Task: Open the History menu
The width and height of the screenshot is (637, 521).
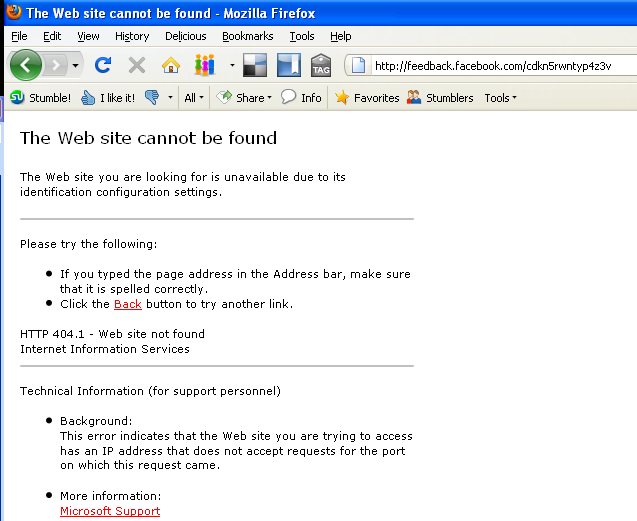Action: pyautogui.click(x=132, y=37)
